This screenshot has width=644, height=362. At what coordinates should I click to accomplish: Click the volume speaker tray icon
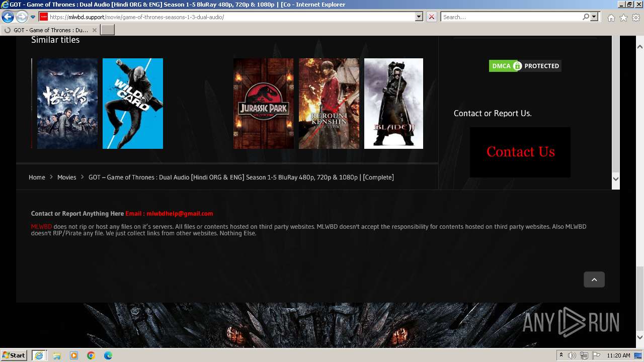[572, 355]
